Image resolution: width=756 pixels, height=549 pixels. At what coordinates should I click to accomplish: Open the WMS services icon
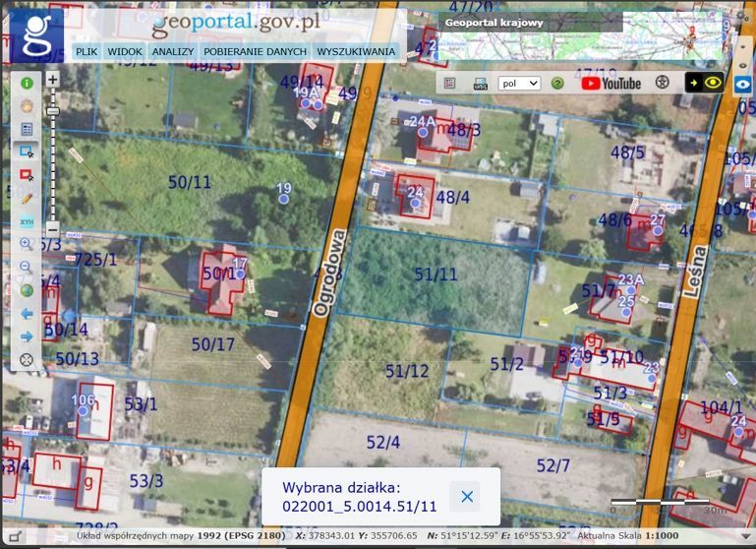click(x=480, y=84)
